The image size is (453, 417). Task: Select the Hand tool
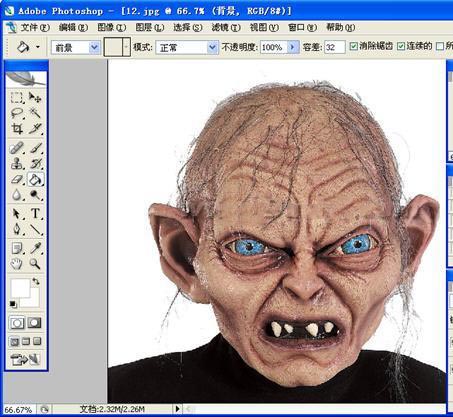click(x=17, y=264)
